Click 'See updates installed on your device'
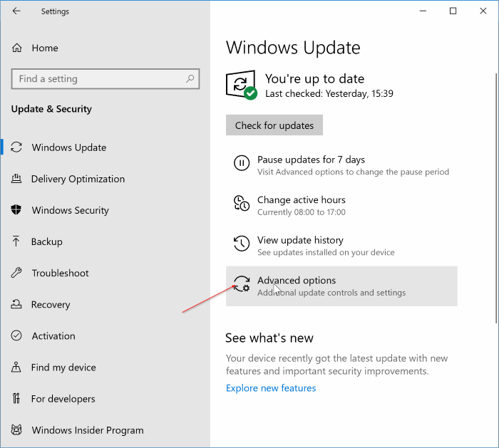 point(326,252)
